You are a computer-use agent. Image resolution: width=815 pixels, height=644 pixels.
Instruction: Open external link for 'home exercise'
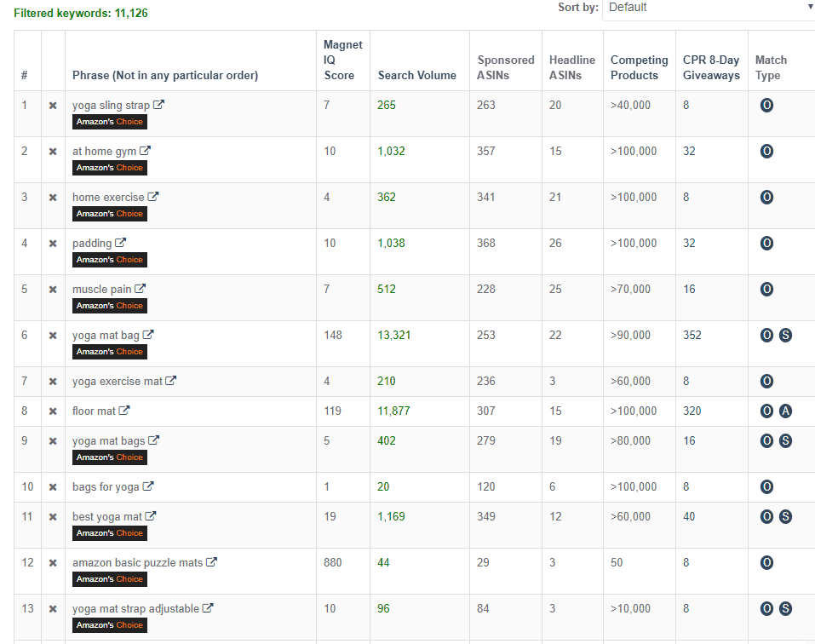152,197
